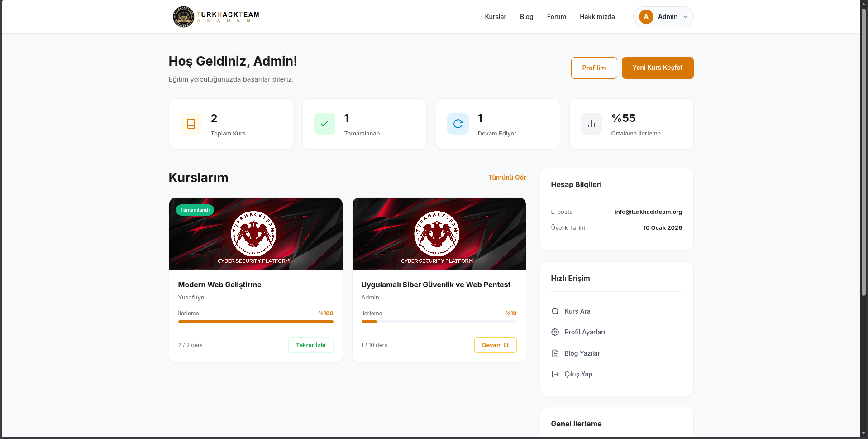Click the info@turkhackteam.org email text
The image size is (868, 439).
pos(648,212)
